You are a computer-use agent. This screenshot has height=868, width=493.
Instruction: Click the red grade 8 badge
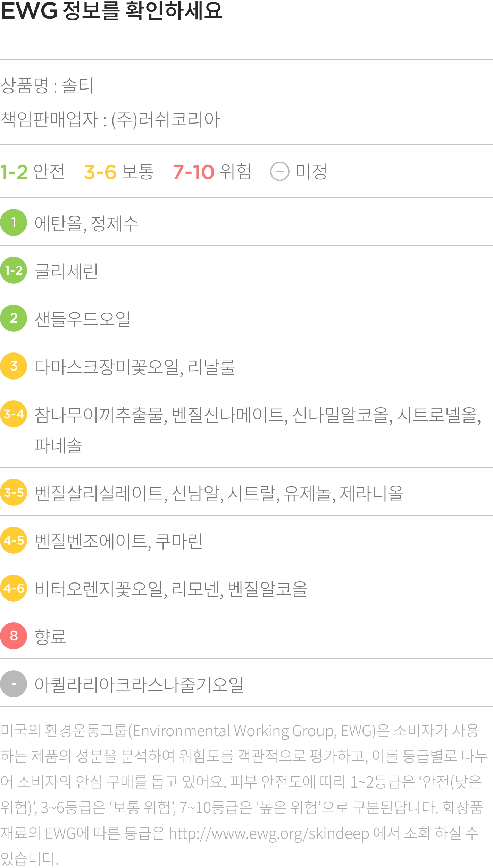(x=14, y=636)
